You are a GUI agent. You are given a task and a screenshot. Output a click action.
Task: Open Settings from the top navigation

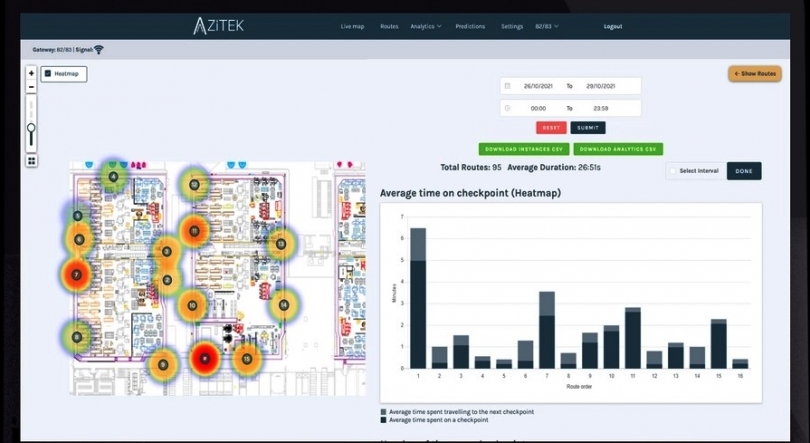click(x=512, y=26)
